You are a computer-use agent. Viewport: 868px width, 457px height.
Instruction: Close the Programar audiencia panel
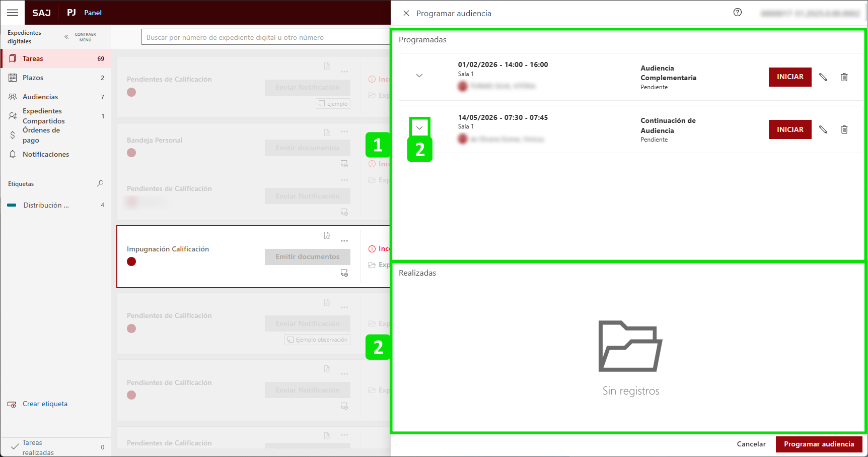tap(406, 13)
